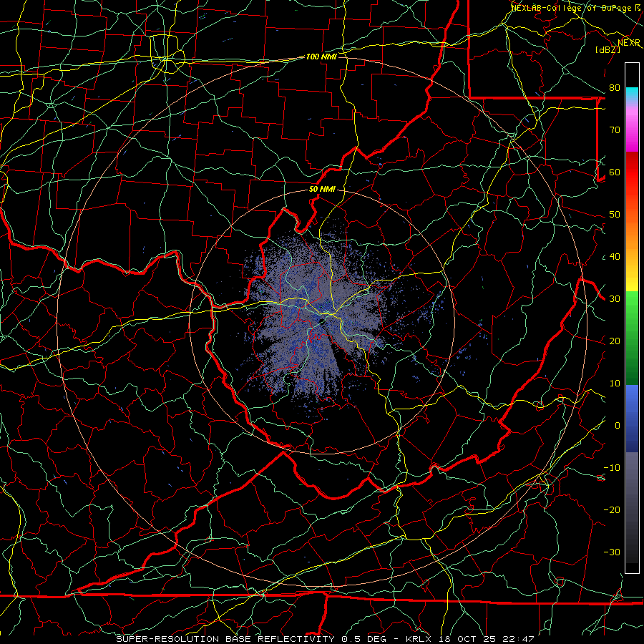Viewport: 644px width, 644px height.
Task: Click the 70 value on the dBZ scale
Action: [615, 130]
